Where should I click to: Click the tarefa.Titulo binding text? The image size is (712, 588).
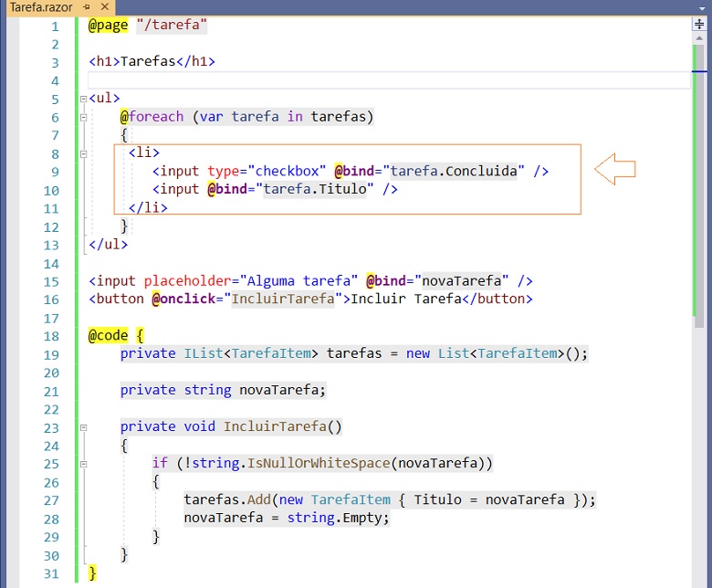(x=315, y=189)
